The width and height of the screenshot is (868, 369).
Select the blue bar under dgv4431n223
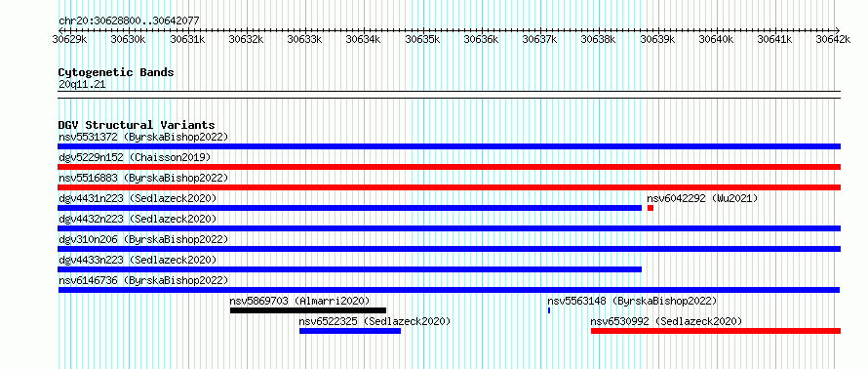pos(349,208)
